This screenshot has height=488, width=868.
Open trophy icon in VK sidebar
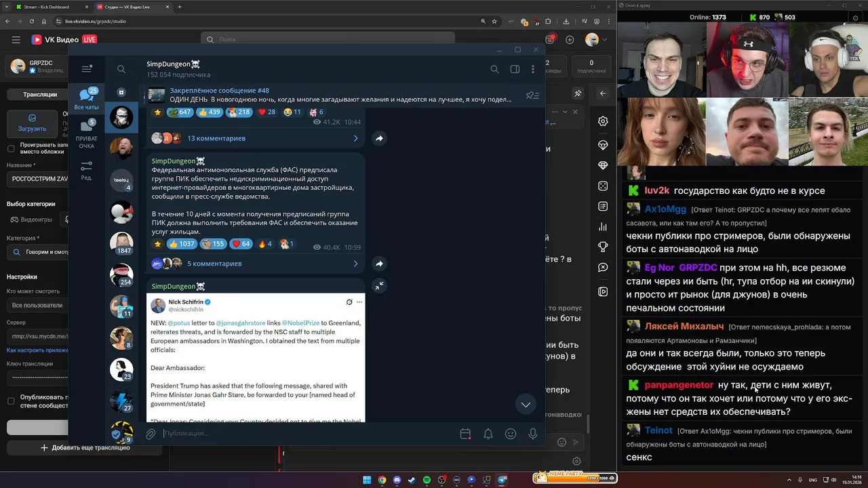point(603,247)
